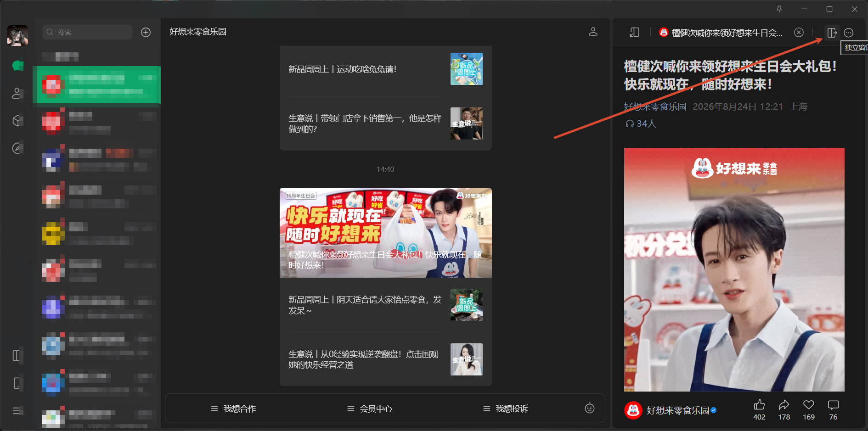Open the article comments (76)
The height and width of the screenshot is (431, 868).
point(833,409)
